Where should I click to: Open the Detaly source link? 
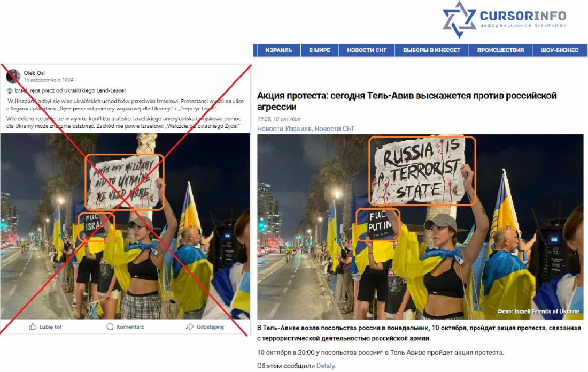click(326, 366)
